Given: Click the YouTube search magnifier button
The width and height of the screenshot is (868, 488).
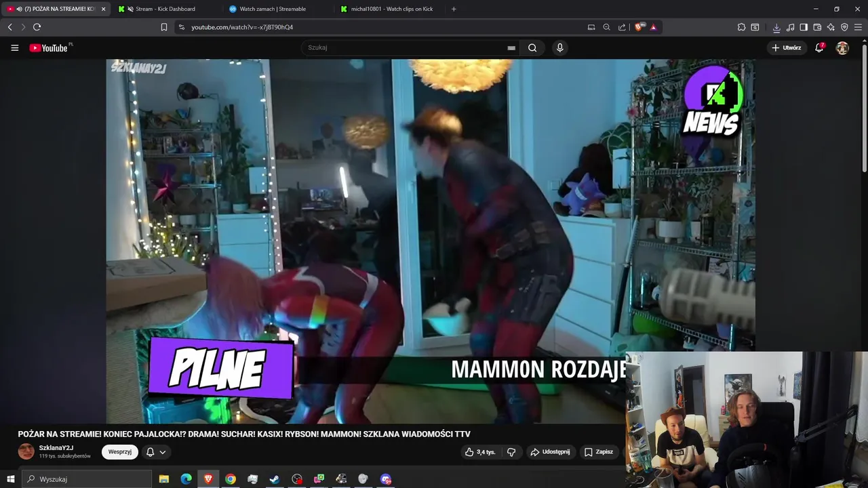Looking at the screenshot, I should (x=532, y=48).
